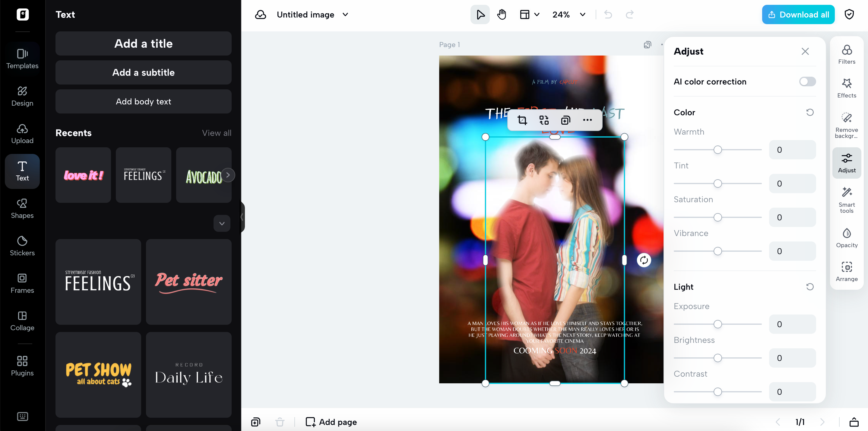Enable AI color correction
The image size is (868, 431).
click(x=807, y=81)
